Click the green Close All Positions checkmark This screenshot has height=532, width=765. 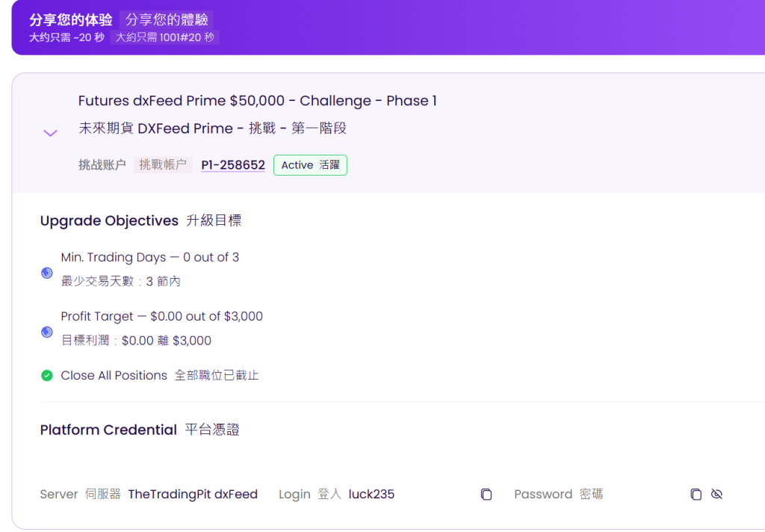click(x=47, y=375)
